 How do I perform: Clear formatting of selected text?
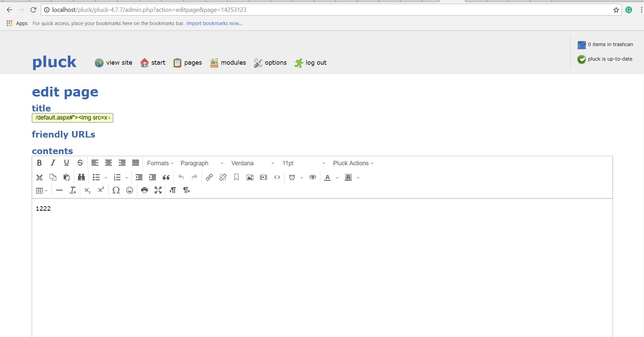pyautogui.click(x=73, y=190)
